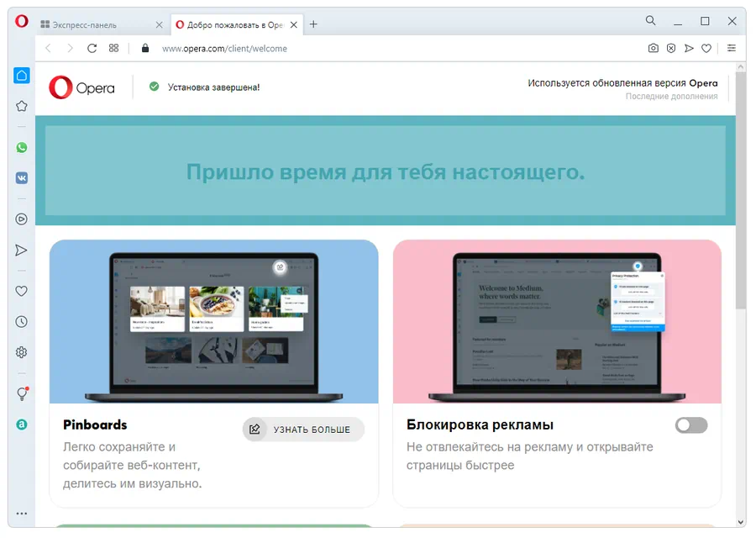Open My Flow via the paper plane sidebar icon
Screen dimensions: 756x538
click(21, 250)
